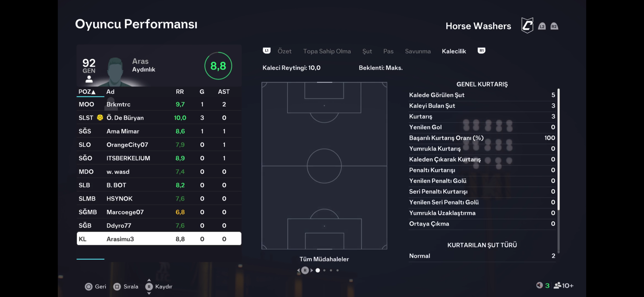
Task: Select the first pitch view page dot
Action: pyautogui.click(x=318, y=270)
